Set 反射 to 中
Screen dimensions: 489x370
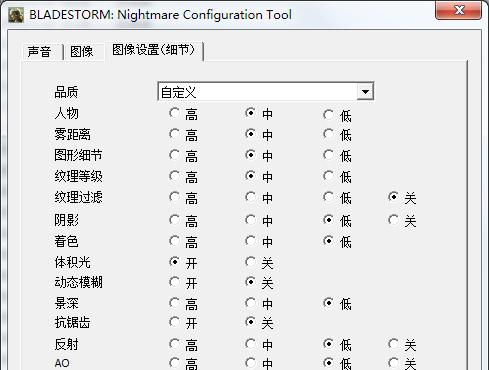pyautogui.click(x=250, y=344)
